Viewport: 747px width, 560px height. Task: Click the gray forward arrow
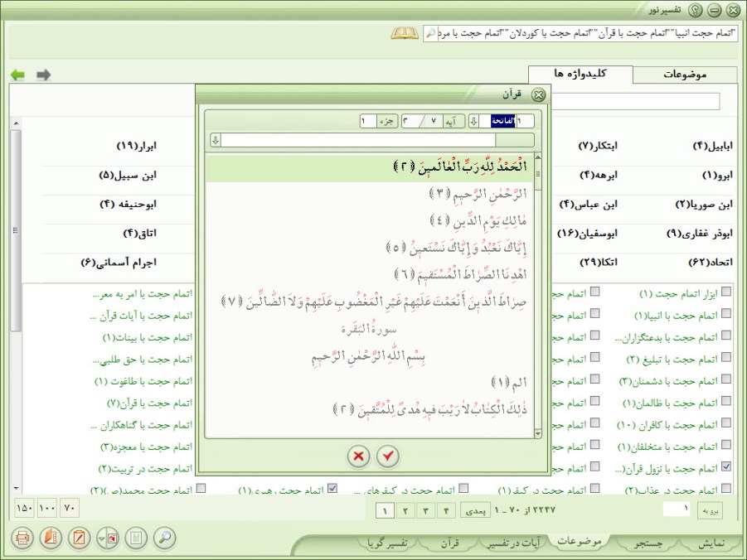43,75
